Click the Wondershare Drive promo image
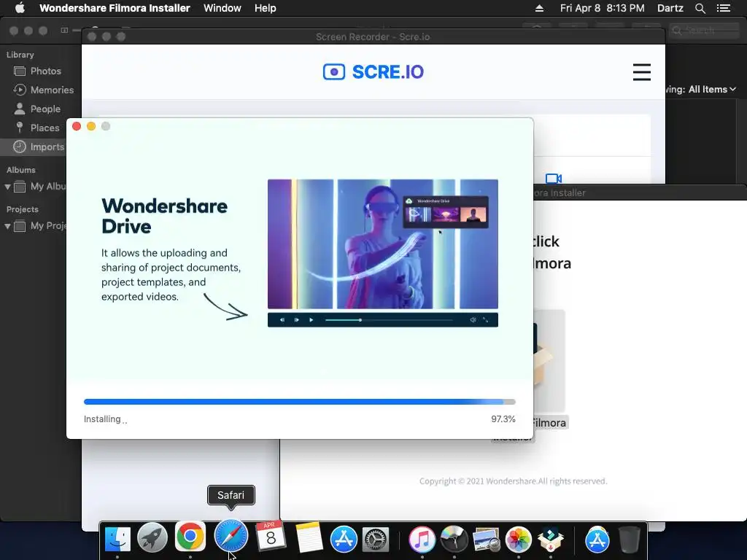This screenshot has width=747, height=560. (x=382, y=244)
